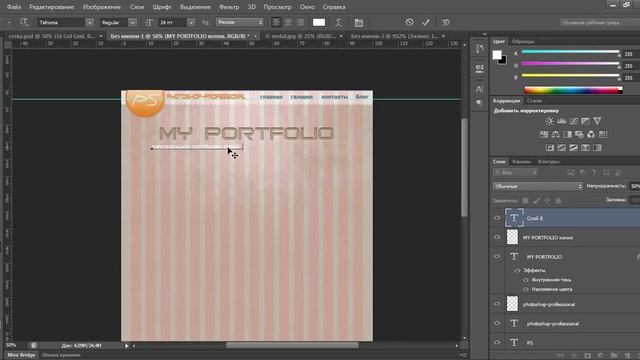
Task: Open the Mini Bridge panel tab
Action: pyautogui.click(x=21, y=355)
